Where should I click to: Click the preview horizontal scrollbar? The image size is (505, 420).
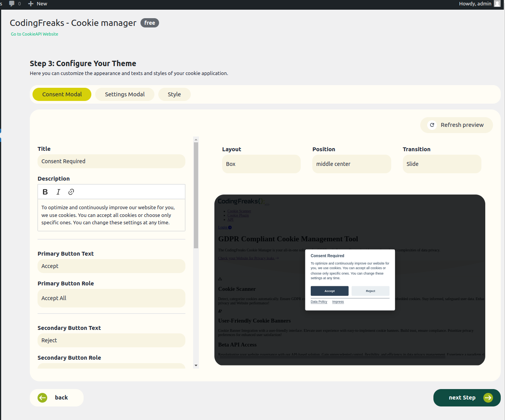tap(333, 357)
